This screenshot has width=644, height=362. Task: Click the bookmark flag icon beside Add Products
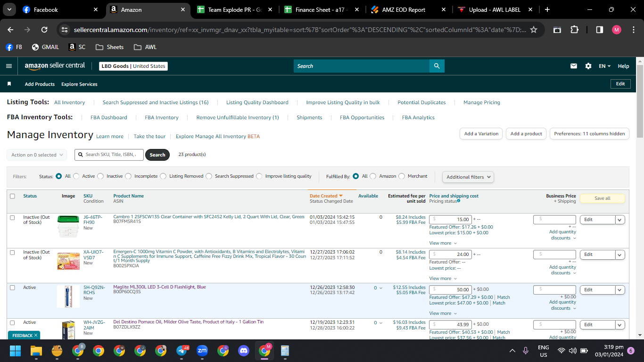tap(9, 84)
